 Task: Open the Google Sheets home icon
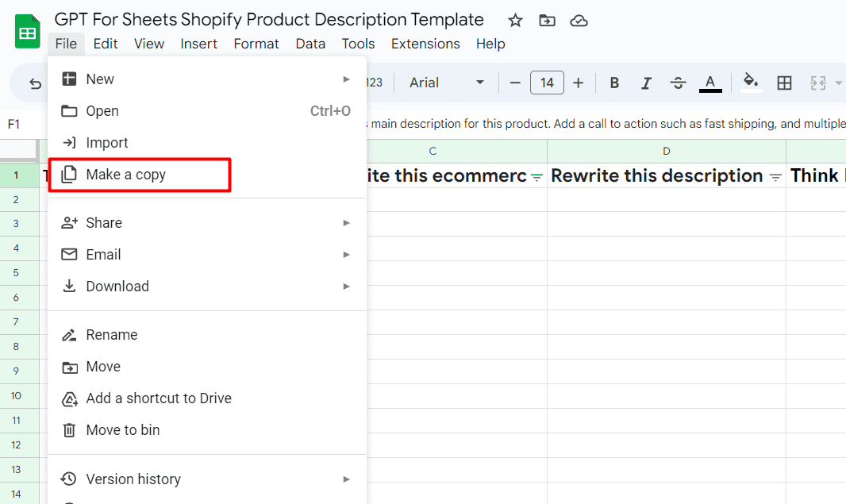pyautogui.click(x=27, y=32)
